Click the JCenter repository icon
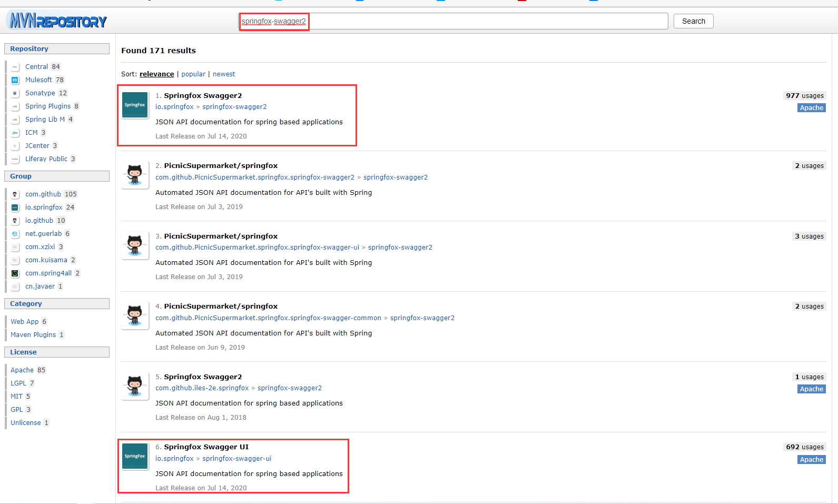Viewport: 838px width, 504px height. coord(15,146)
